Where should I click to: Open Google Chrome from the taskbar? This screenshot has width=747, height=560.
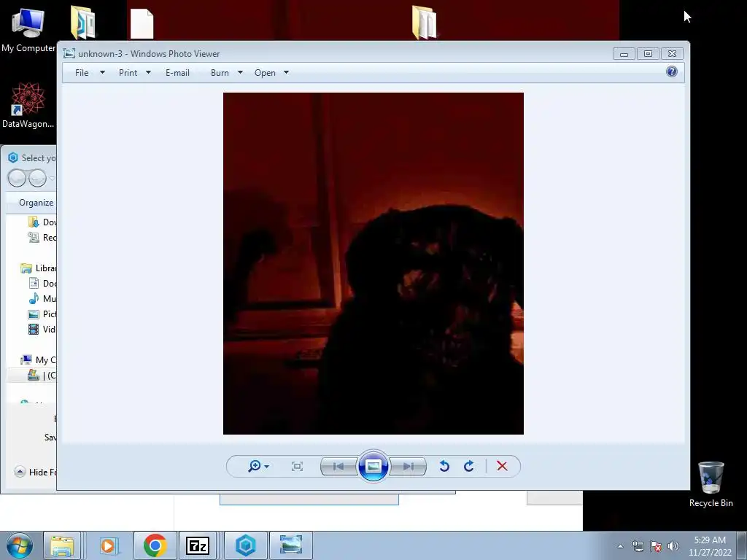click(155, 545)
